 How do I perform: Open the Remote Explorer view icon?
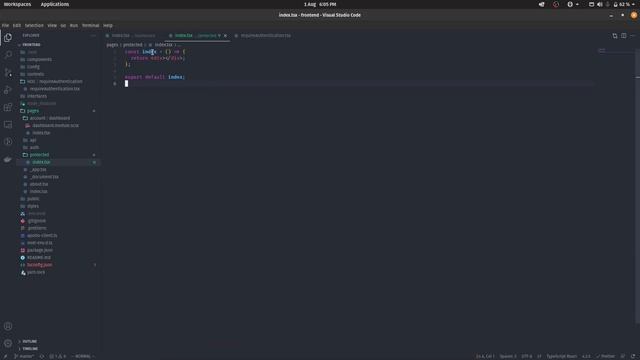[x=8, y=124]
